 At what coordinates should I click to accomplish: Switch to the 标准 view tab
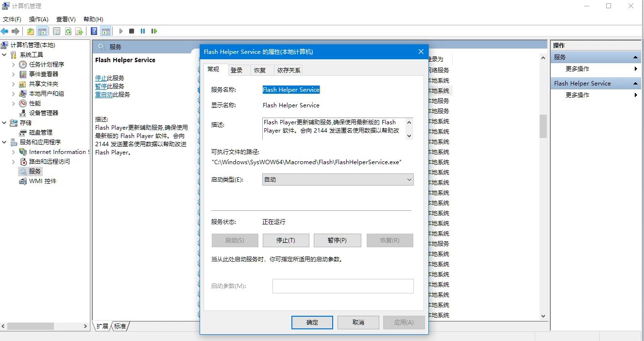(120, 326)
